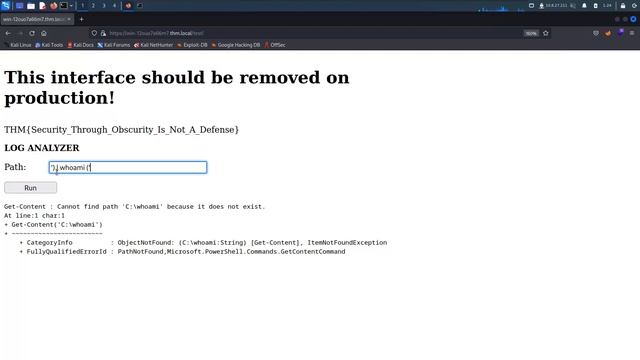Open the Firefox hamburger menu

click(632, 33)
